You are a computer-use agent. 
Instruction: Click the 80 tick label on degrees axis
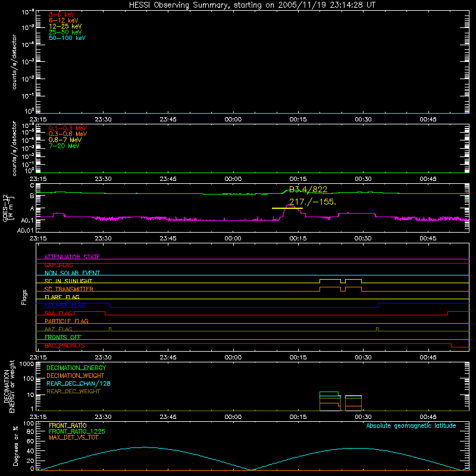(x=30, y=431)
